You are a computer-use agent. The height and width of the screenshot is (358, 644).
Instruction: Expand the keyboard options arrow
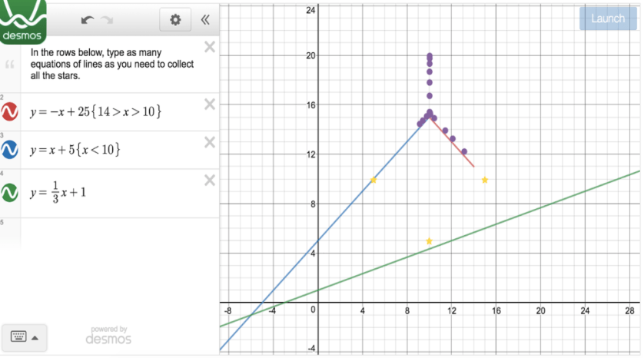point(35,336)
